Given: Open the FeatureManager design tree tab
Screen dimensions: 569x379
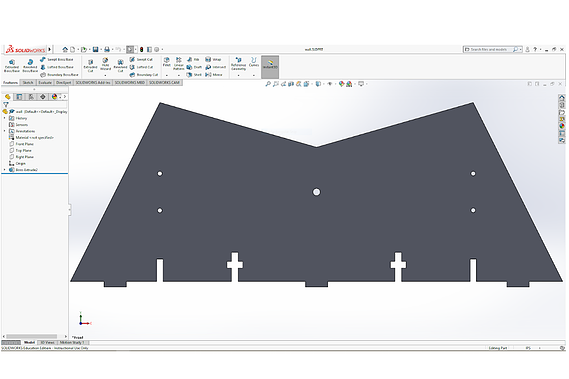Looking at the screenshot, I should point(8,97).
